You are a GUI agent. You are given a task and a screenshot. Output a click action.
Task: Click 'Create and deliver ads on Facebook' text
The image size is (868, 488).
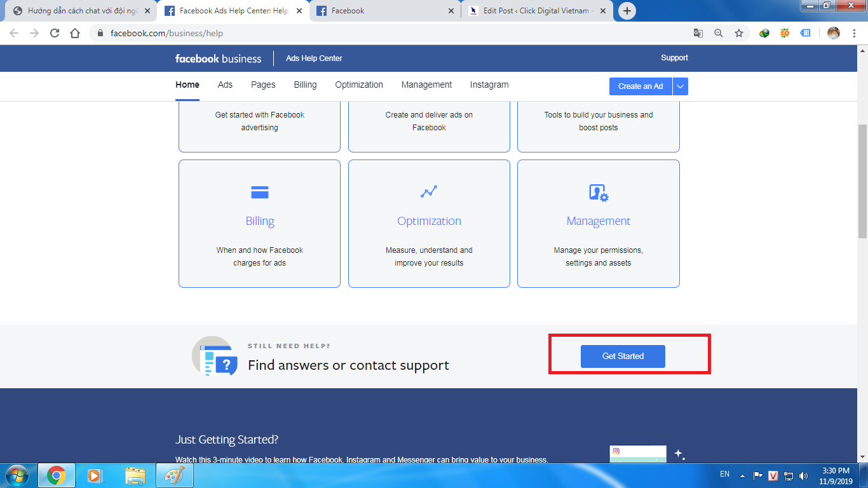pyautogui.click(x=429, y=121)
